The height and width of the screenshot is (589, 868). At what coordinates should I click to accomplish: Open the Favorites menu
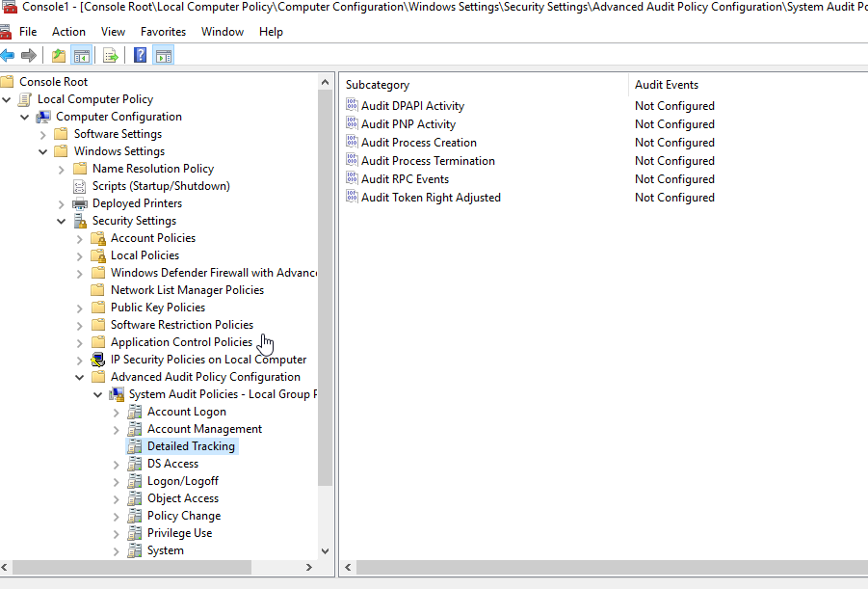coord(163,32)
